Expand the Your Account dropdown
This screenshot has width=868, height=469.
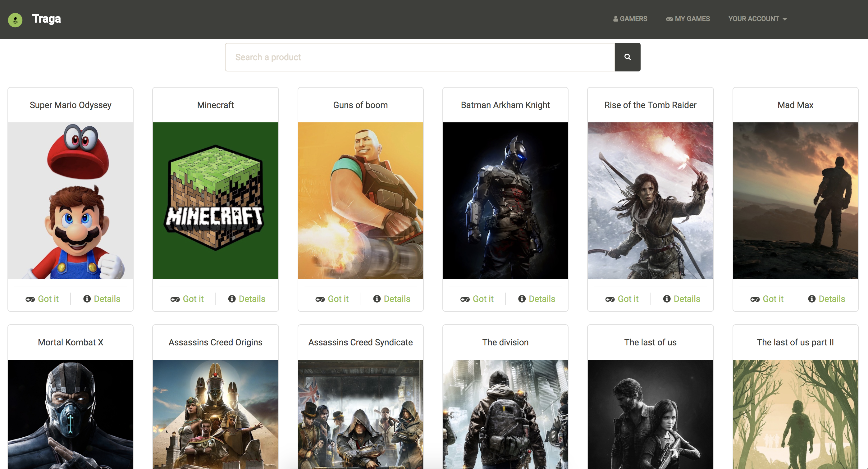tap(757, 19)
